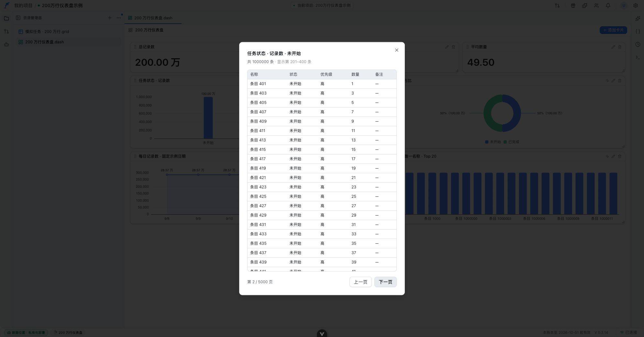
Task: Switch to 200 万行仪表盘.dash tab
Action: (x=153, y=18)
